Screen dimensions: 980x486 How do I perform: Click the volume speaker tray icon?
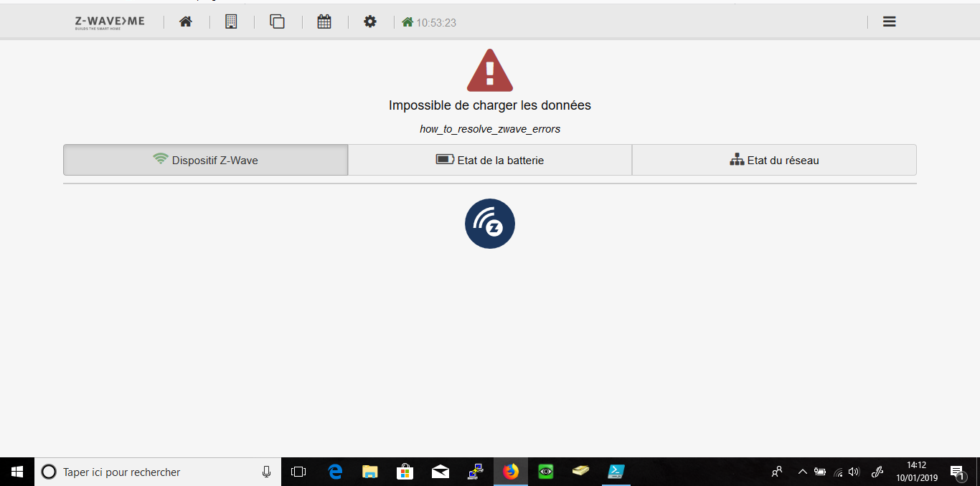tap(854, 472)
